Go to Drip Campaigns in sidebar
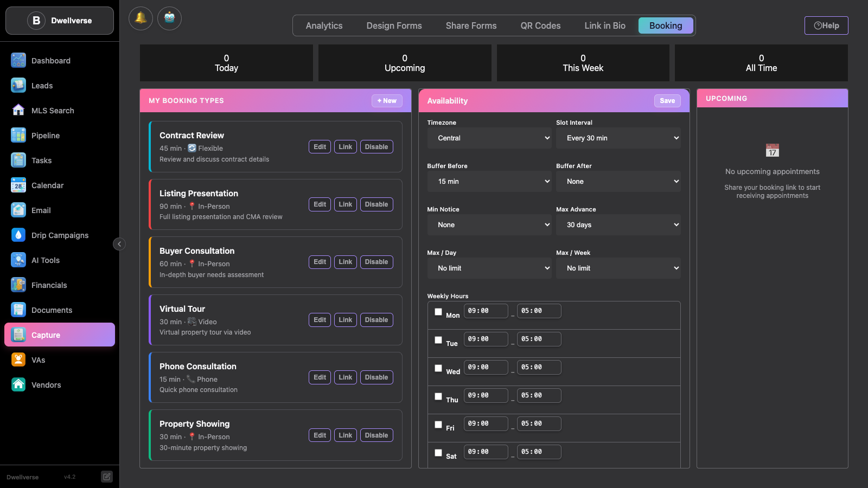The width and height of the screenshot is (868, 488). (60, 235)
